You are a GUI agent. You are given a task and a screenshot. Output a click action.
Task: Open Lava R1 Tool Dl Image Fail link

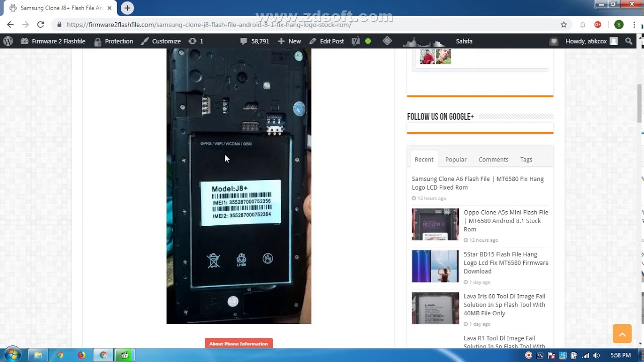point(505,342)
